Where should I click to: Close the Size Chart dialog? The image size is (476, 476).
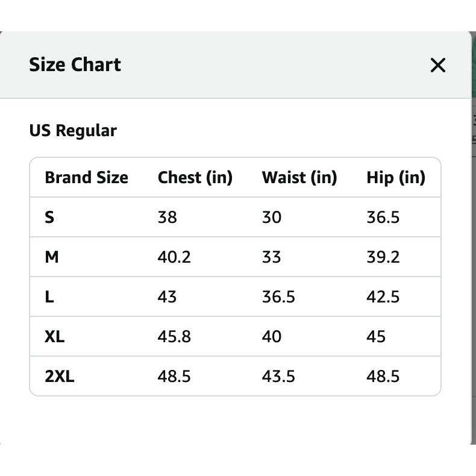point(438,65)
